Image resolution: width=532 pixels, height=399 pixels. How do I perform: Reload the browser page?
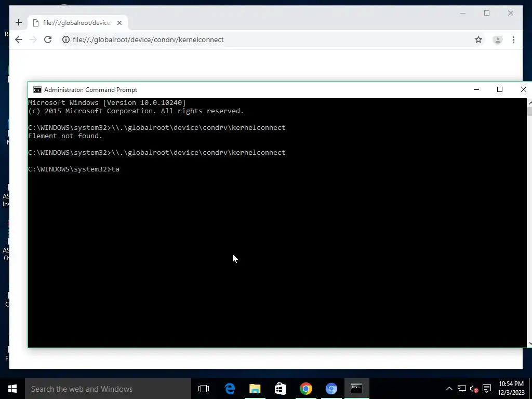48,39
